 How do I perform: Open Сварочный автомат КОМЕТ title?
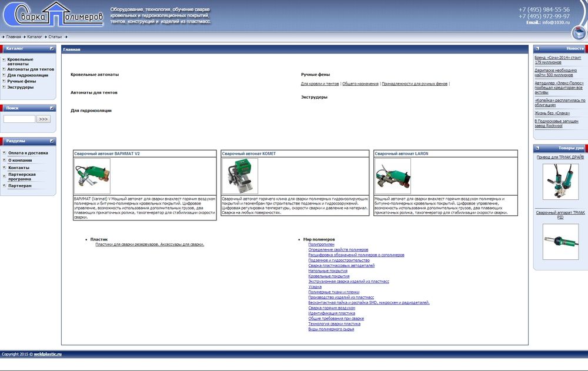(249, 153)
